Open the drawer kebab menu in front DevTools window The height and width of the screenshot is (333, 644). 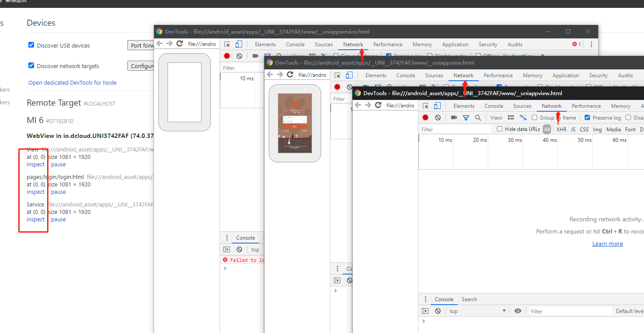point(425,299)
